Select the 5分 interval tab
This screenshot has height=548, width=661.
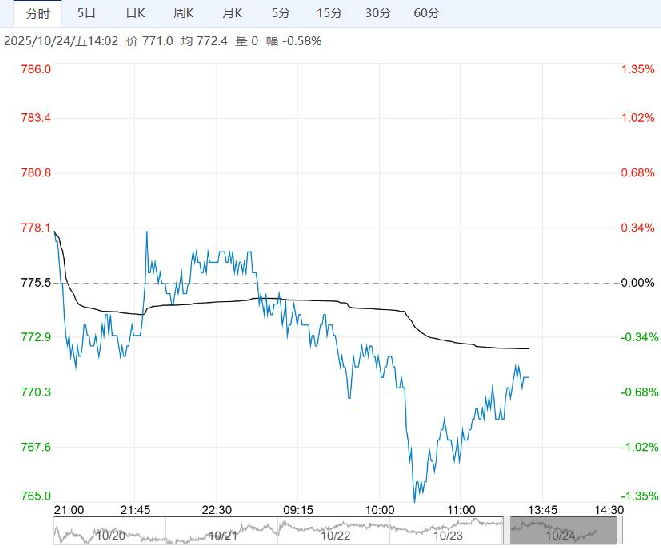click(x=281, y=13)
